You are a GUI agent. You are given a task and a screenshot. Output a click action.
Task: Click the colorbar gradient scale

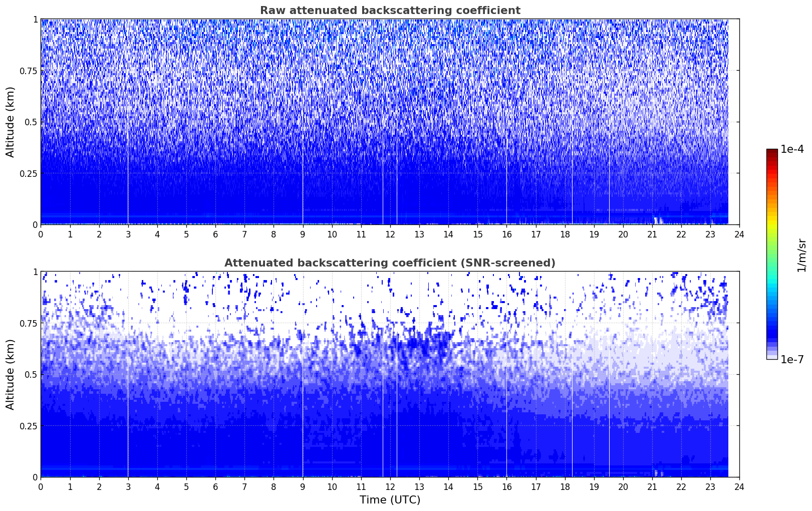772,254
